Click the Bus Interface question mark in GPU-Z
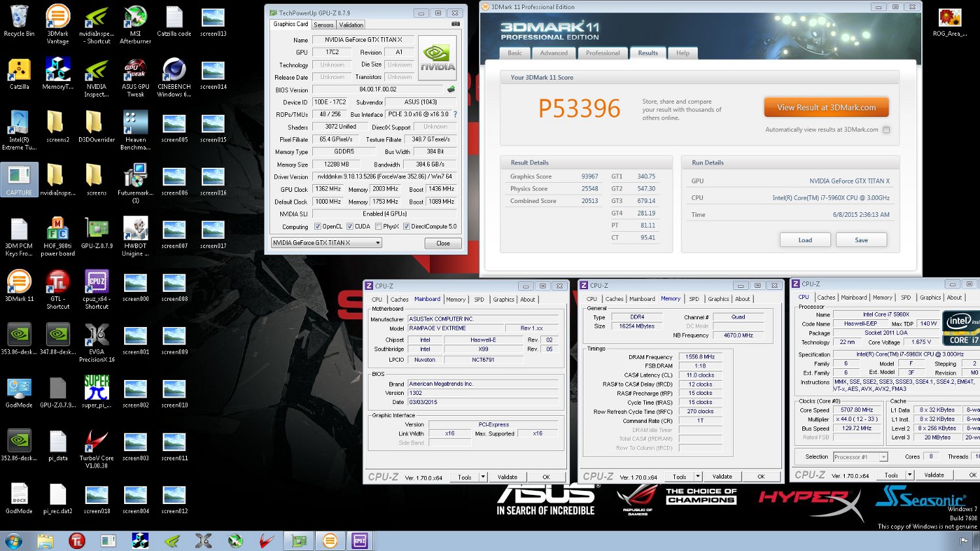Screen dimensions: 980x551 click(x=455, y=114)
